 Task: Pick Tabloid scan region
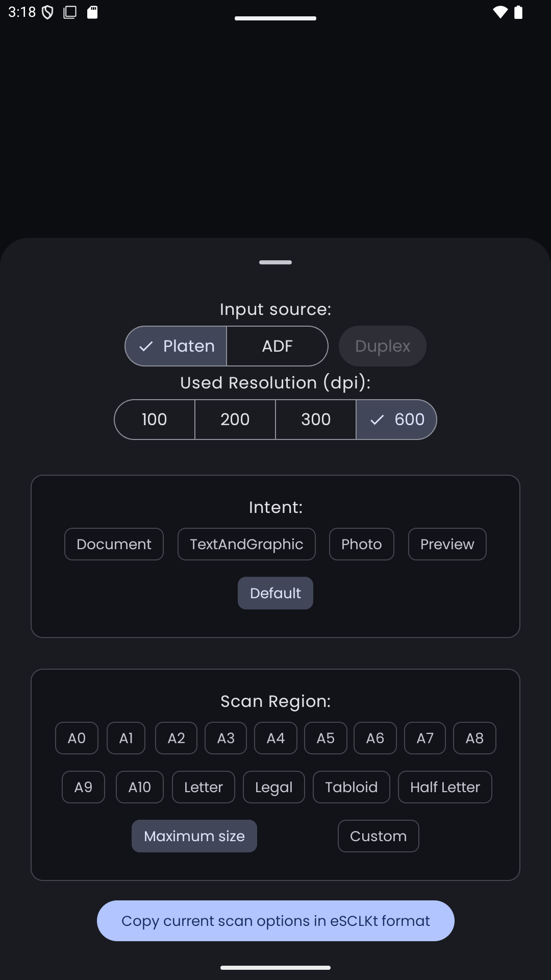tap(351, 787)
